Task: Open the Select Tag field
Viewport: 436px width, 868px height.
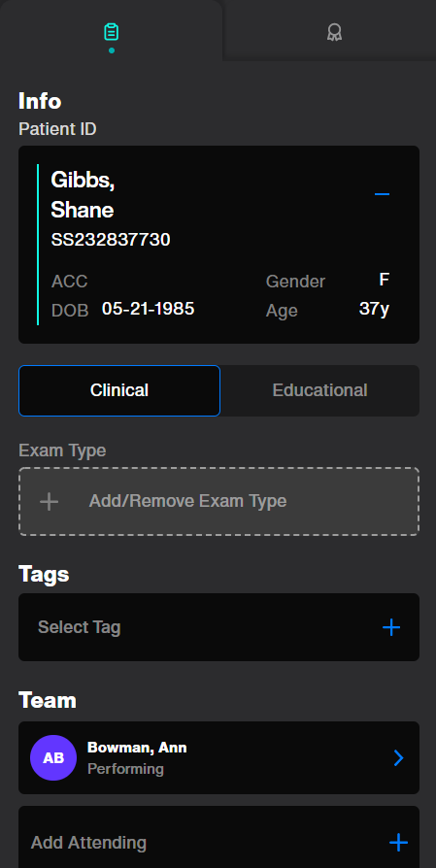Action: pos(218,627)
